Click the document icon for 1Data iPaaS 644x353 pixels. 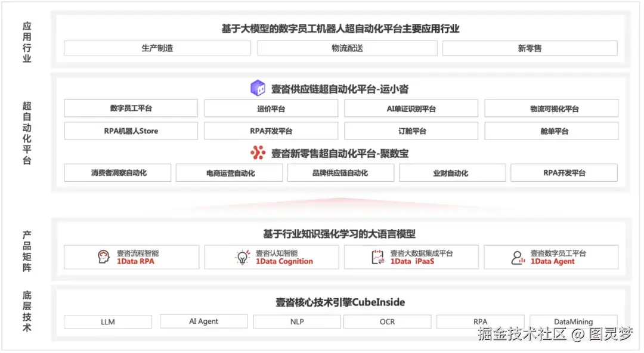click(377, 256)
